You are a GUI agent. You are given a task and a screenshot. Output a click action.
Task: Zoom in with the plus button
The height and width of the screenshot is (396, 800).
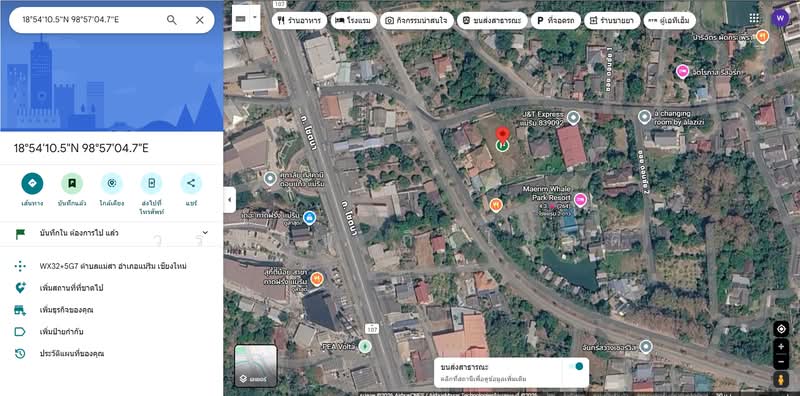coord(781,346)
